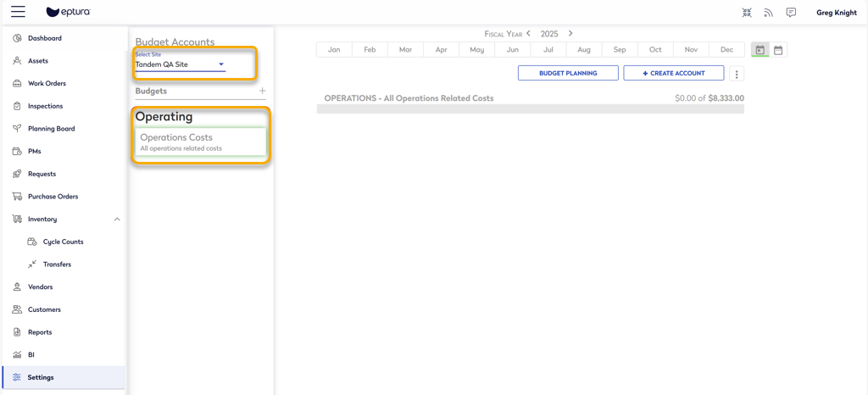The width and height of the screenshot is (868, 395).
Task: Add a new budget with plus icon
Action: click(263, 91)
